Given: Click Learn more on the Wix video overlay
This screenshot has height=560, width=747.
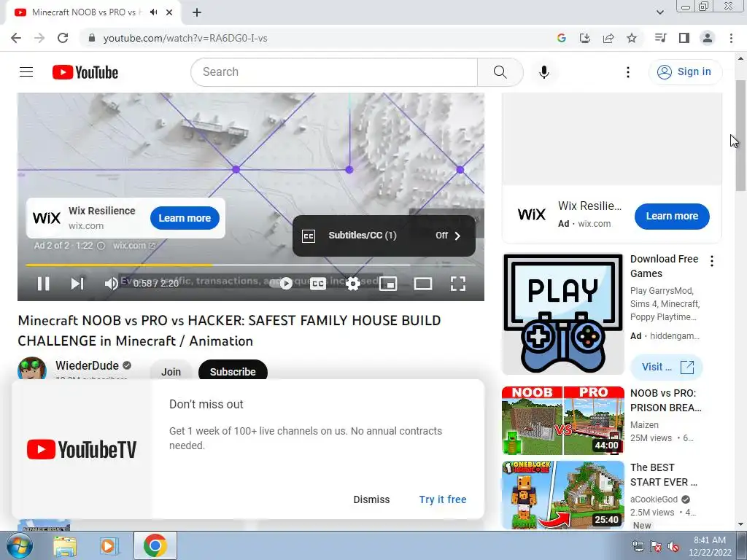Looking at the screenshot, I should (x=185, y=218).
